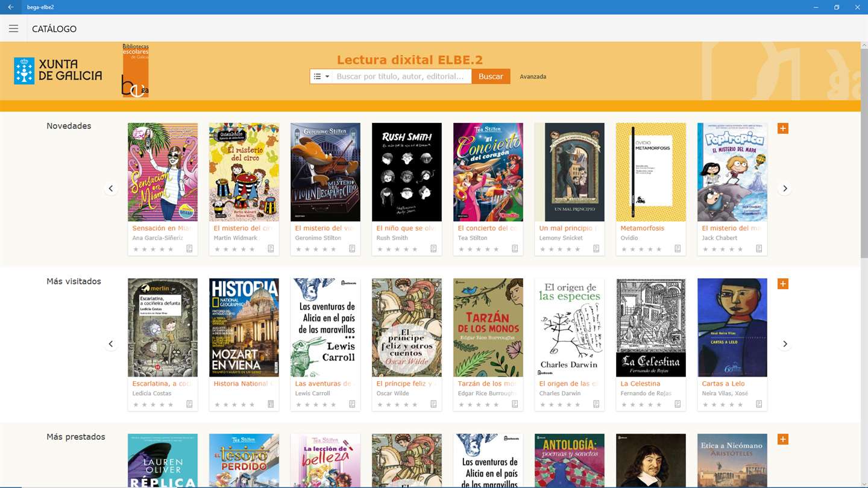Expand the Novedades section with plus icon
Screen dimensions: 868x488
click(782, 128)
